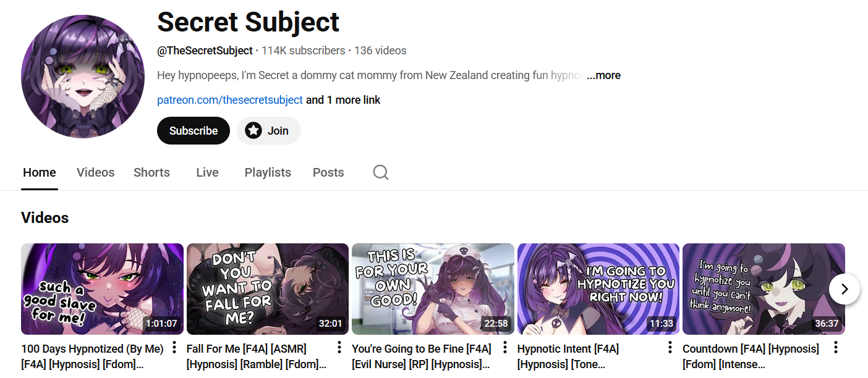Click the Secret Subject channel avatar
The image size is (868, 378).
pyautogui.click(x=83, y=77)
